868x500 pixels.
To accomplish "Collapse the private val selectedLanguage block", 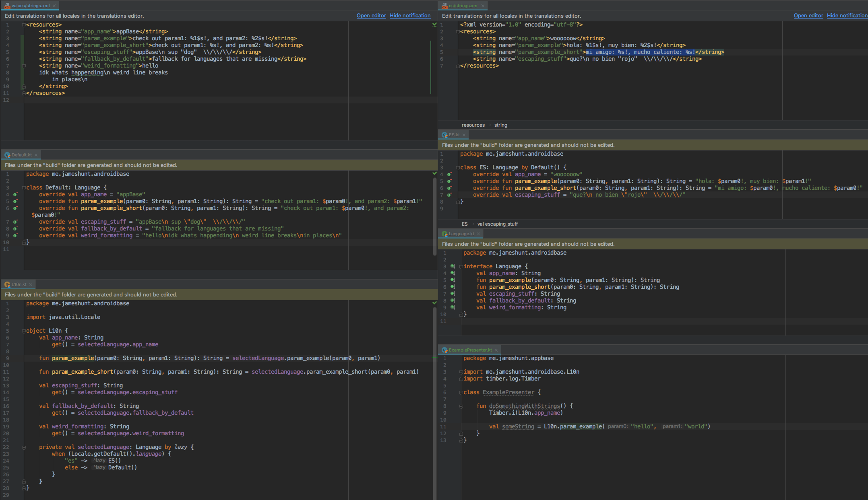I will coord(24,447).
